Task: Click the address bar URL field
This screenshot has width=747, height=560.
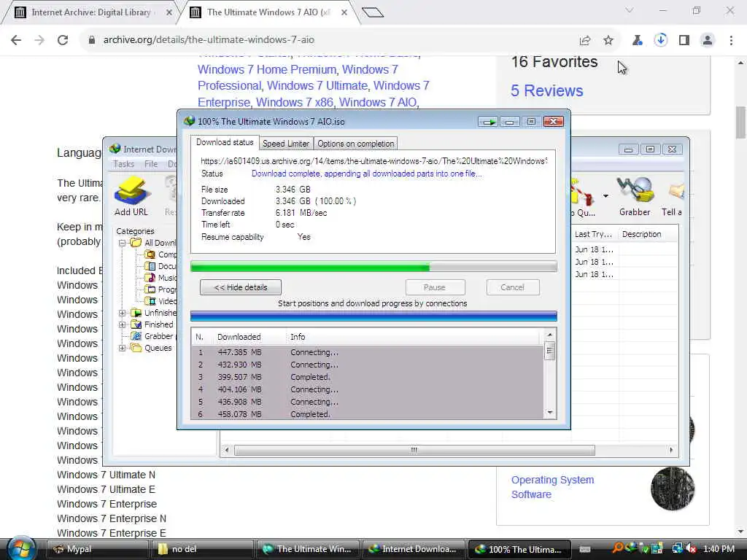Action: (329, 40)
